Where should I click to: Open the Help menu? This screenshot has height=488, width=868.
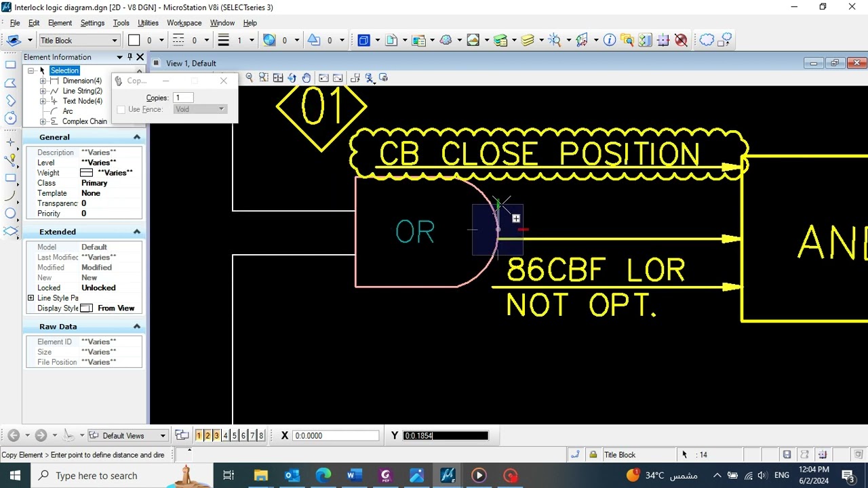[250, 23]
